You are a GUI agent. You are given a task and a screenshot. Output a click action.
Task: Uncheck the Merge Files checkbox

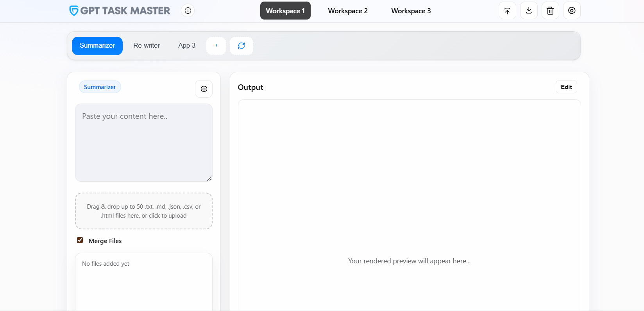pyautogui.click(x=80, y=240)
